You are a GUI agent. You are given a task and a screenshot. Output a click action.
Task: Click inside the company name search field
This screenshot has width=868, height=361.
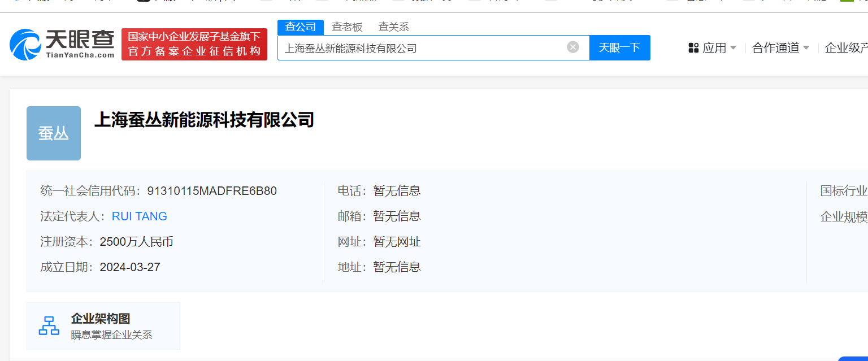(x=421, y=48)
